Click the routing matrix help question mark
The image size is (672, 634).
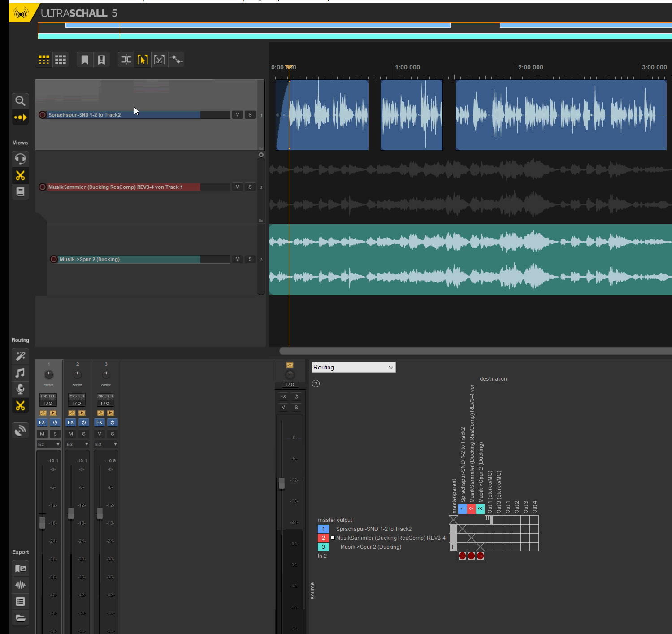(316, 384)
